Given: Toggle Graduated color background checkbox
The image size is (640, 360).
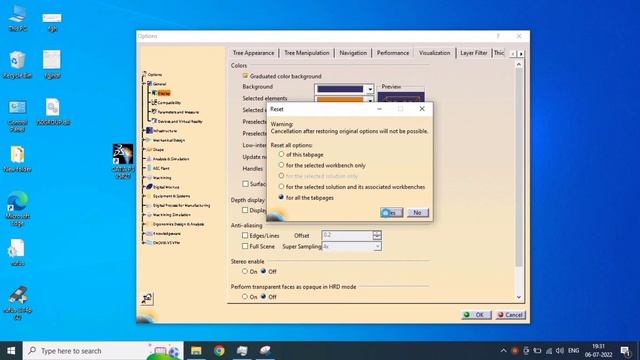Looking at the screenshot, I should tap(245, 76).
